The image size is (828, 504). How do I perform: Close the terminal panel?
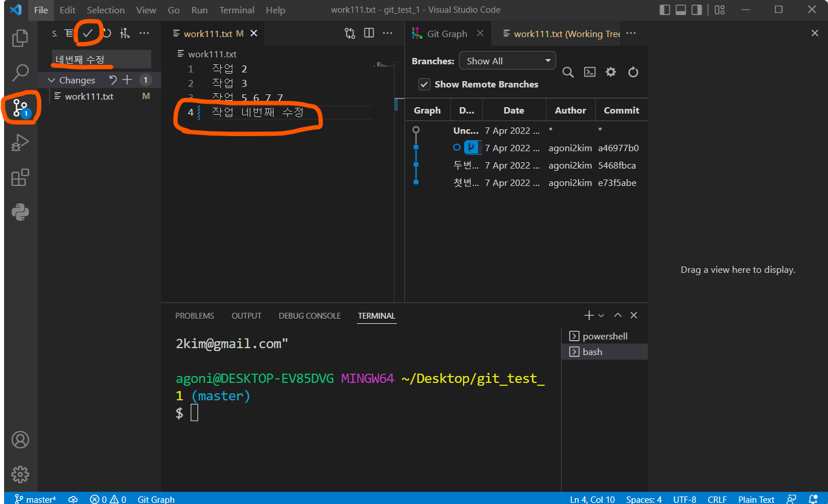(634, 315)
